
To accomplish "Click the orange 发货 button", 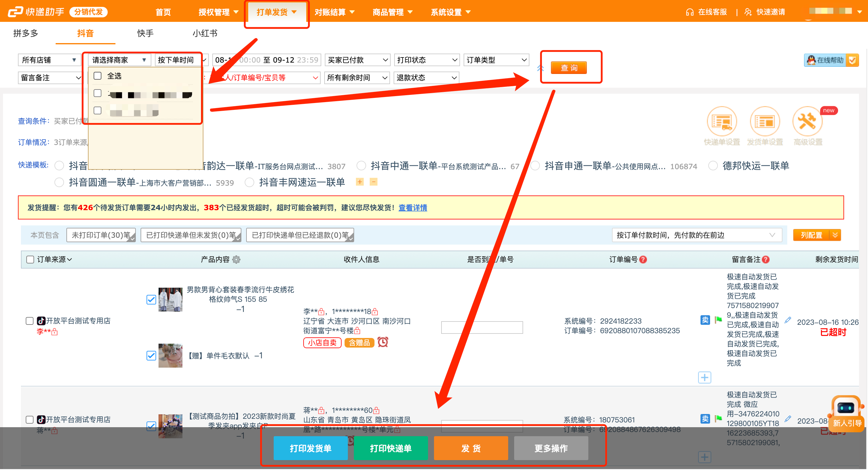I will (471, 448).
